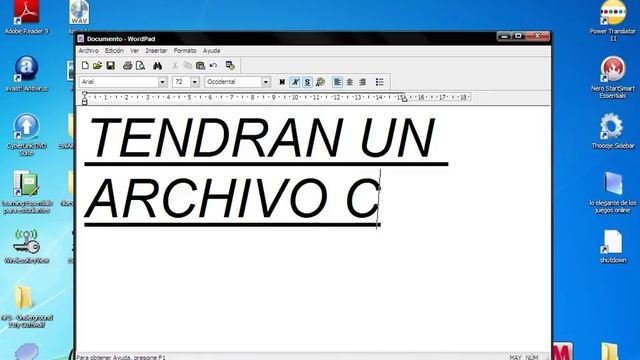Screen dimensions: 640x360
Task: Expand the font size 72 dropdown
Action: pos(195,82)
